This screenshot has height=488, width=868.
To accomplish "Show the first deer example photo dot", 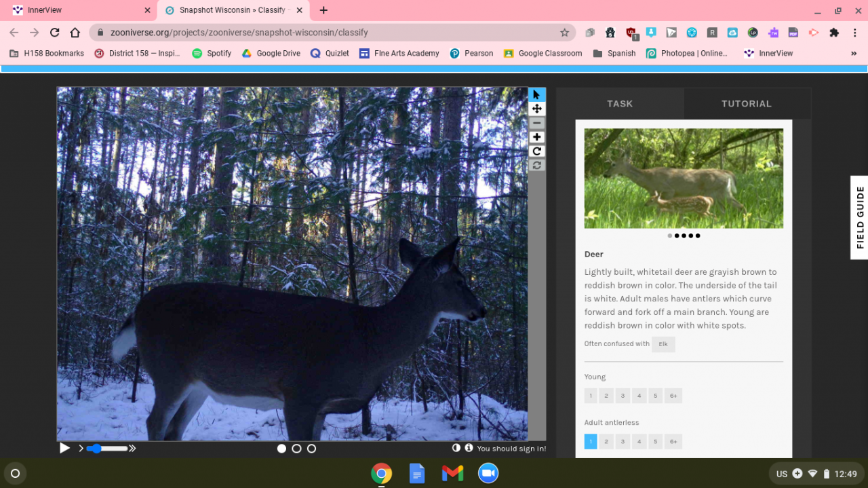I will pyautogui.click(x=670, y=236).
